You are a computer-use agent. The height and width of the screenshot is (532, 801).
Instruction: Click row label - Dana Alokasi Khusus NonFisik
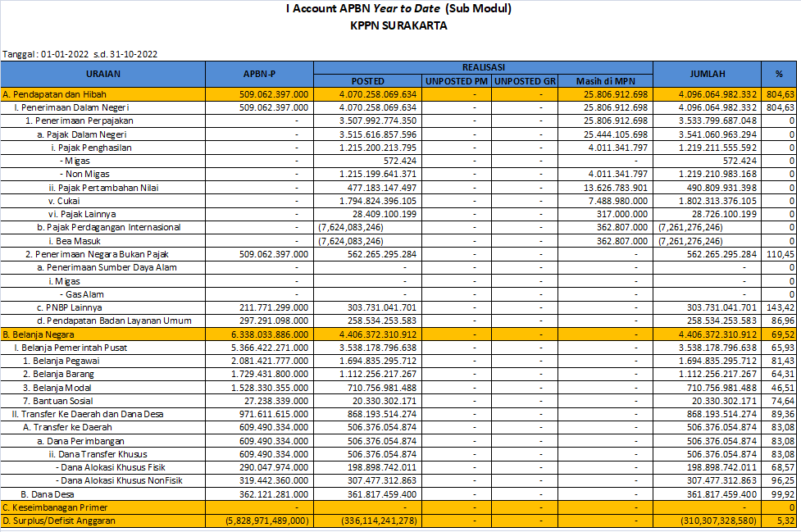pos(119,481)
